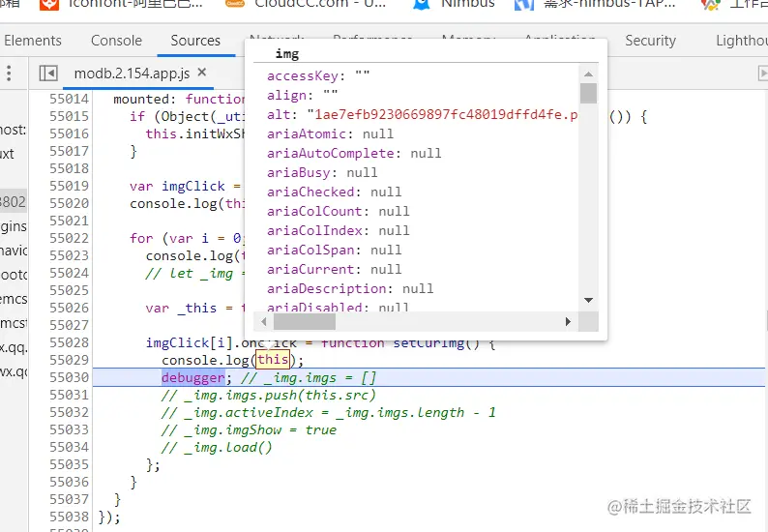Viewport: 768px width, 532px height.
Task: Open the Elements panel tab
Action: [33, 41]
